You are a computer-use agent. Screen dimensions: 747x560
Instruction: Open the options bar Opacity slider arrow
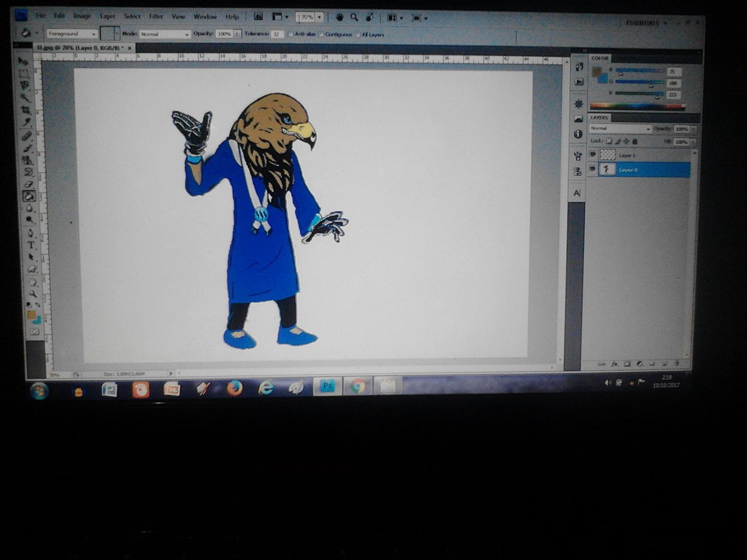[237, 34]
